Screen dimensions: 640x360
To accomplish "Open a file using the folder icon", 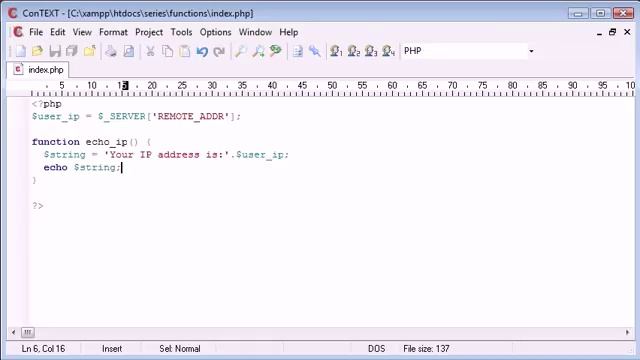I will [37, 51].
